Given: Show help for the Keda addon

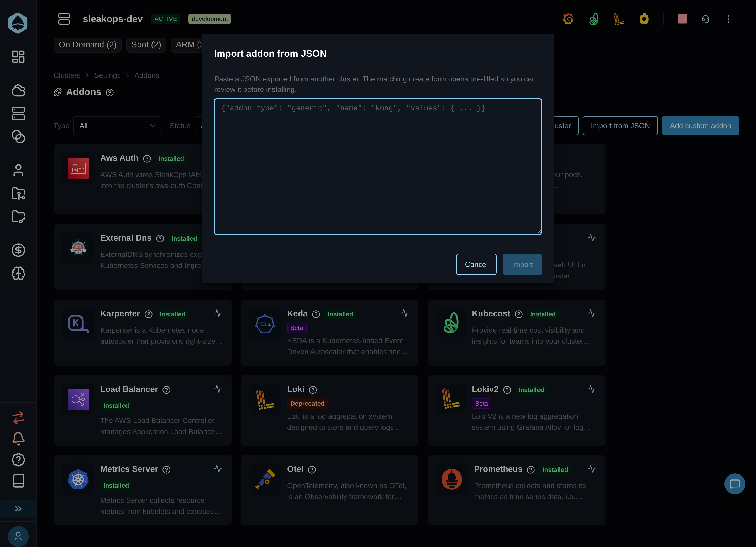Looking at the screenshot, I should tap(316, 314).
